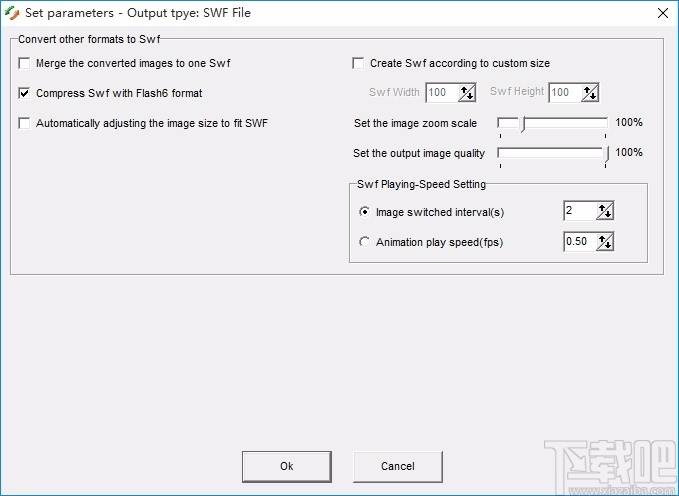Click the Swf Width input field
Image resolution: width=679 pixels, height=496 pixels.
point(442,92)
